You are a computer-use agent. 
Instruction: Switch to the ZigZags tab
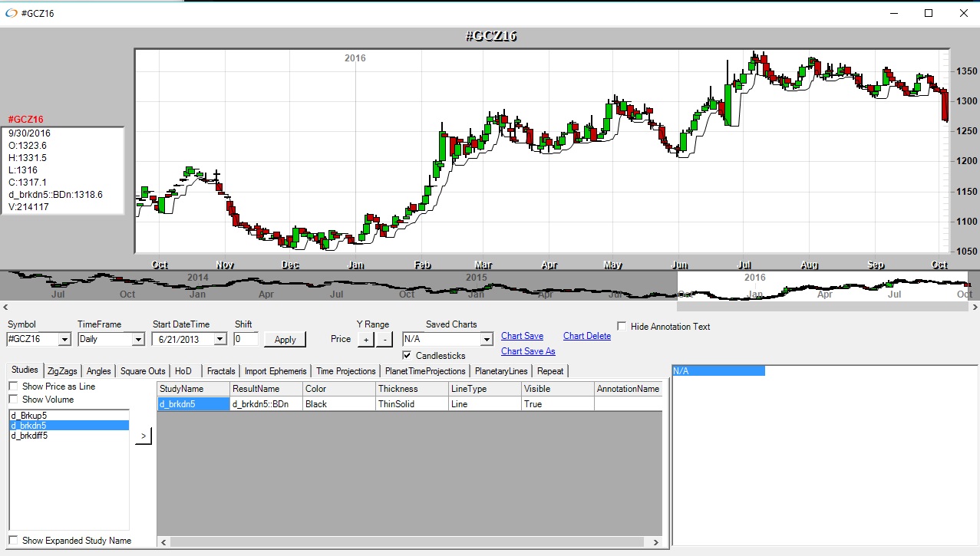click(62, 371)
